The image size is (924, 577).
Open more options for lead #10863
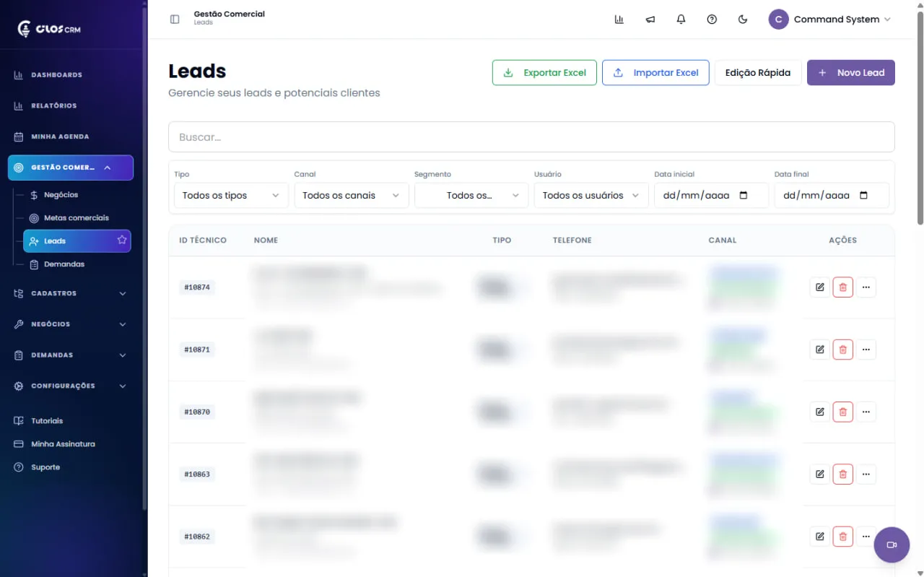coord(866,474)
